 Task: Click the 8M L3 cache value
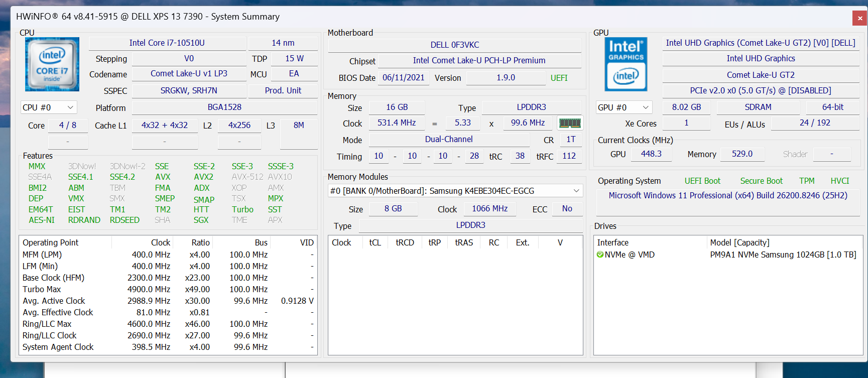tap(299, 125)
